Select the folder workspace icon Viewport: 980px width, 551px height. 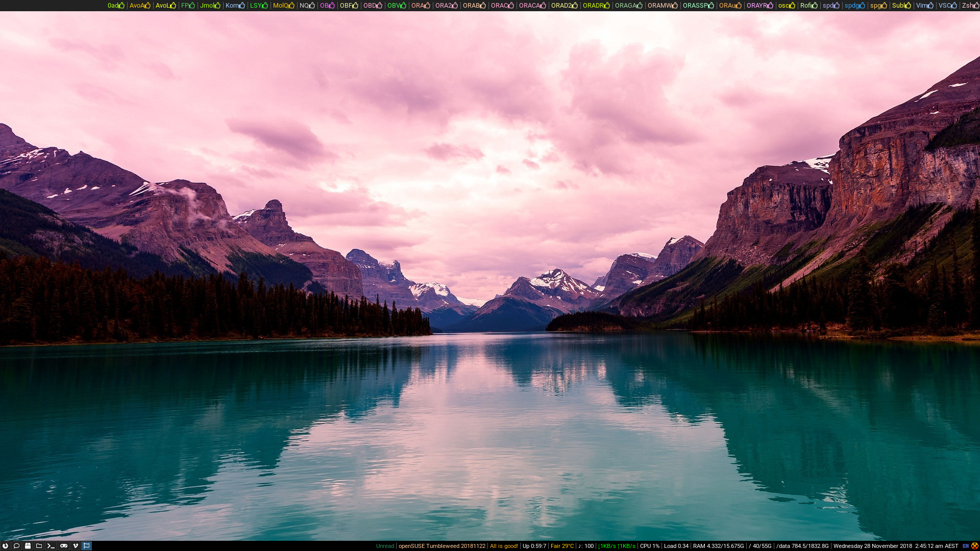point(39,546)
